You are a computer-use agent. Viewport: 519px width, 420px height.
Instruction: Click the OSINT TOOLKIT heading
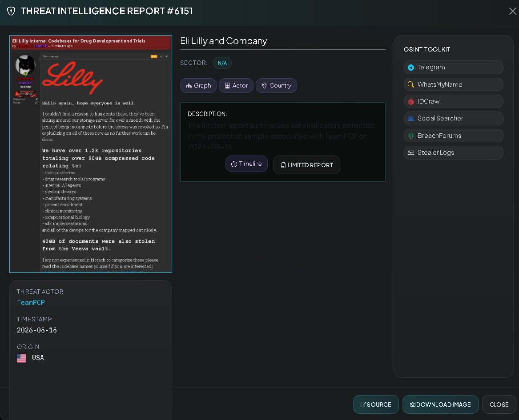tap(427, 50)
